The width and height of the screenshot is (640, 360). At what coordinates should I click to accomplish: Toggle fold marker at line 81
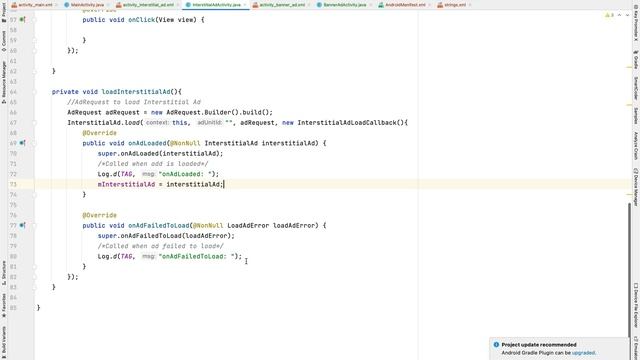35,267
